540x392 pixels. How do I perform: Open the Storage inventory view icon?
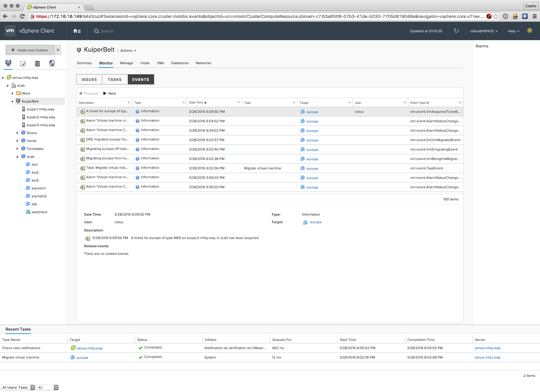37,63
